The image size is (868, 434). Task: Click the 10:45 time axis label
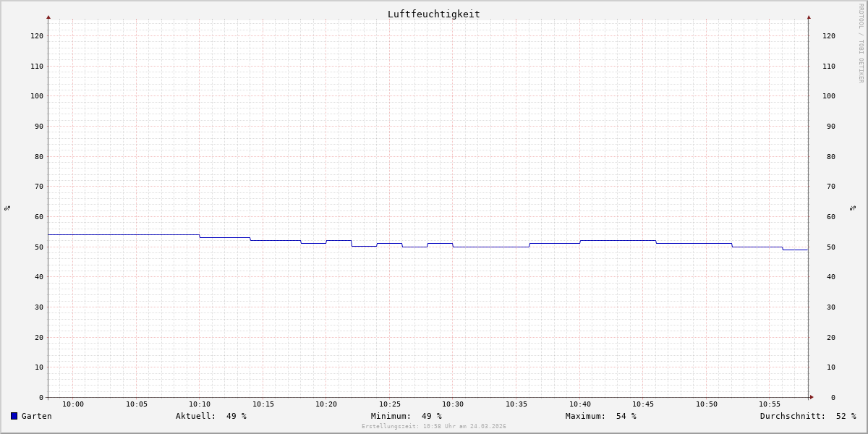[643, 404]
